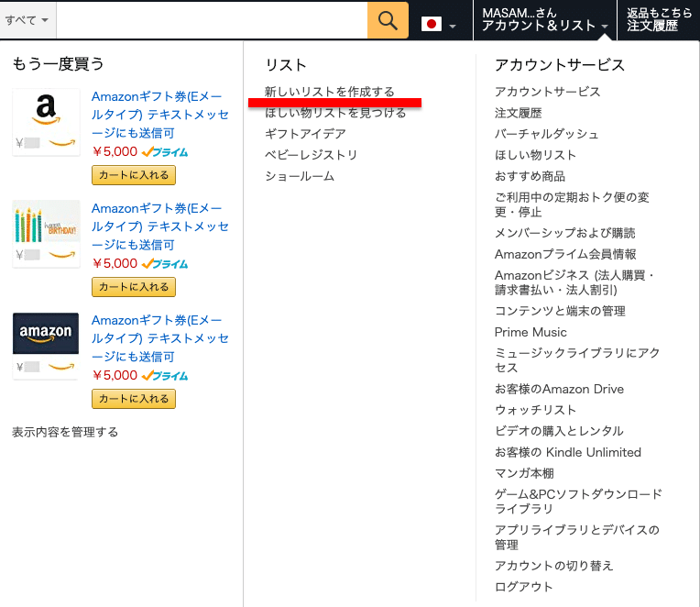This screenshot has height=607, width=700.
Task: Open おすすめ商品
Action: coord(530,176)
